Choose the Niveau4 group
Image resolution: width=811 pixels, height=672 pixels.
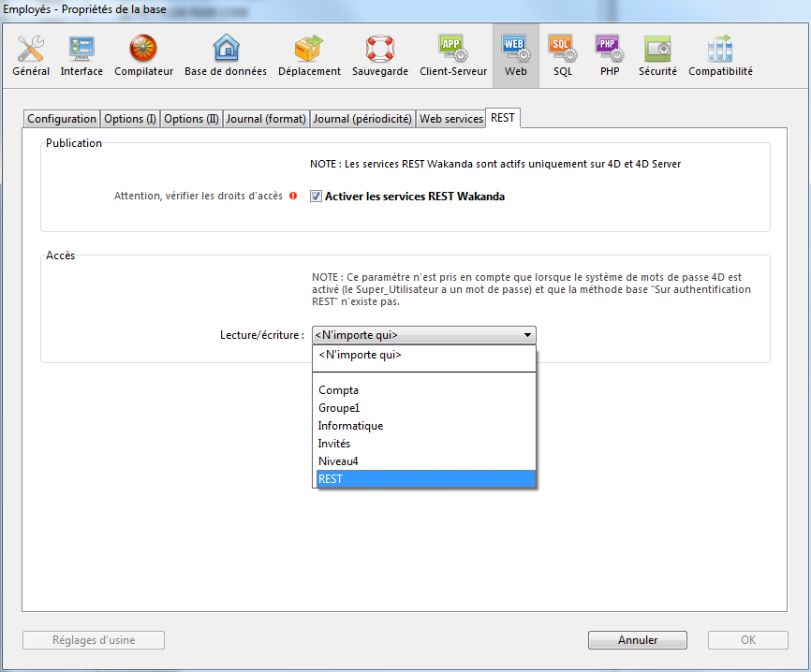click(426, 461)
